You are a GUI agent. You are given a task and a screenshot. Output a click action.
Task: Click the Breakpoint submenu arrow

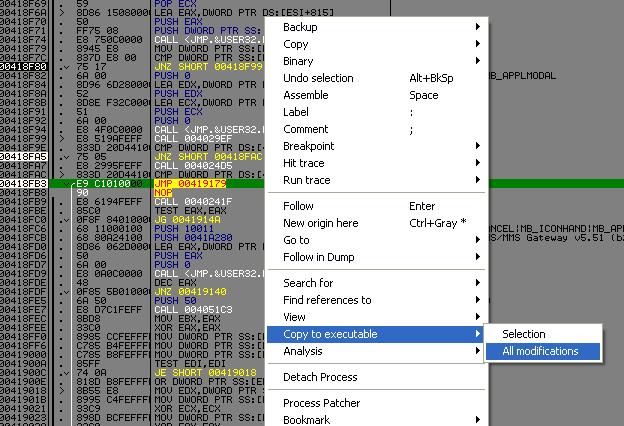(x=478, y=146)
